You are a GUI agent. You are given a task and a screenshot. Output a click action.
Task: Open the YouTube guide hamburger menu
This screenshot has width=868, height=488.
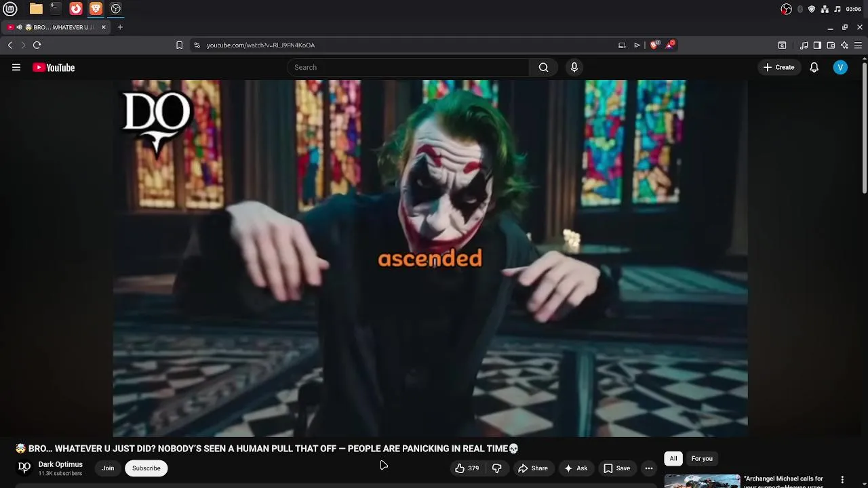[x=16, y=67]
